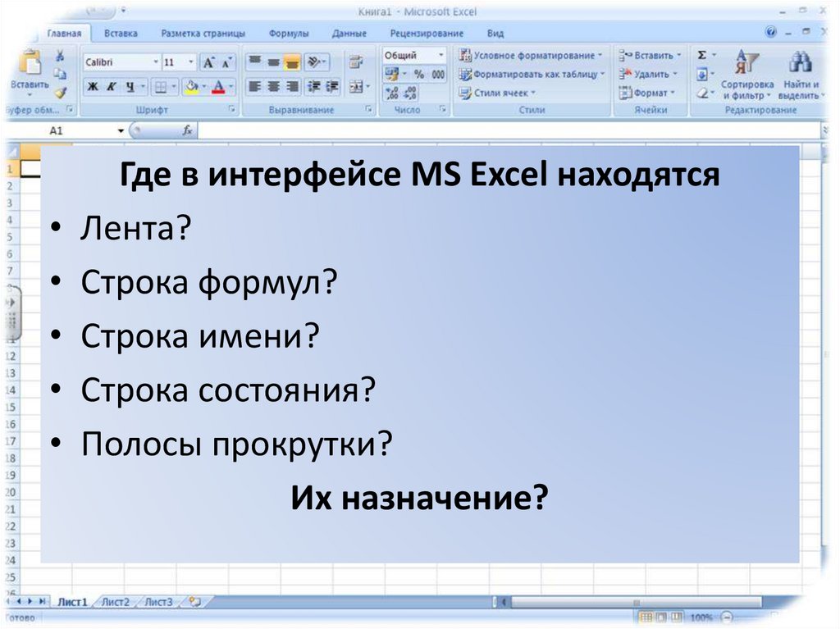Switch to the Главная tab
Screen dimensions: 840x629
click(64, 34)
